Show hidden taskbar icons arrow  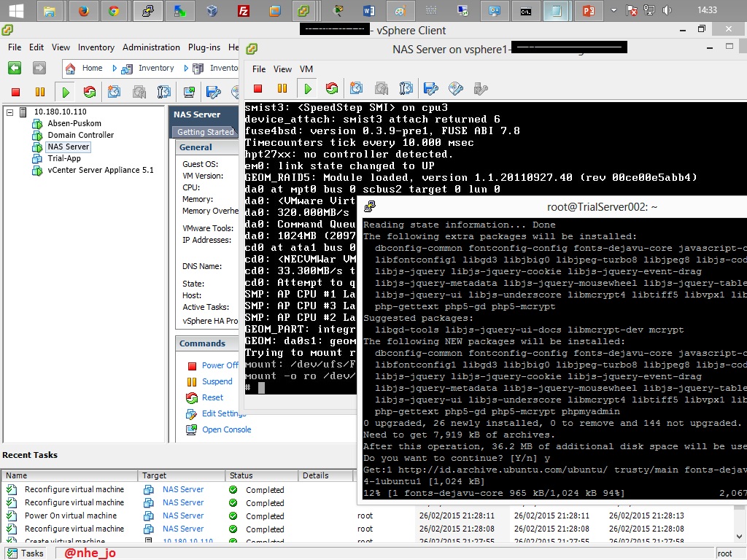tap(614, 10)
